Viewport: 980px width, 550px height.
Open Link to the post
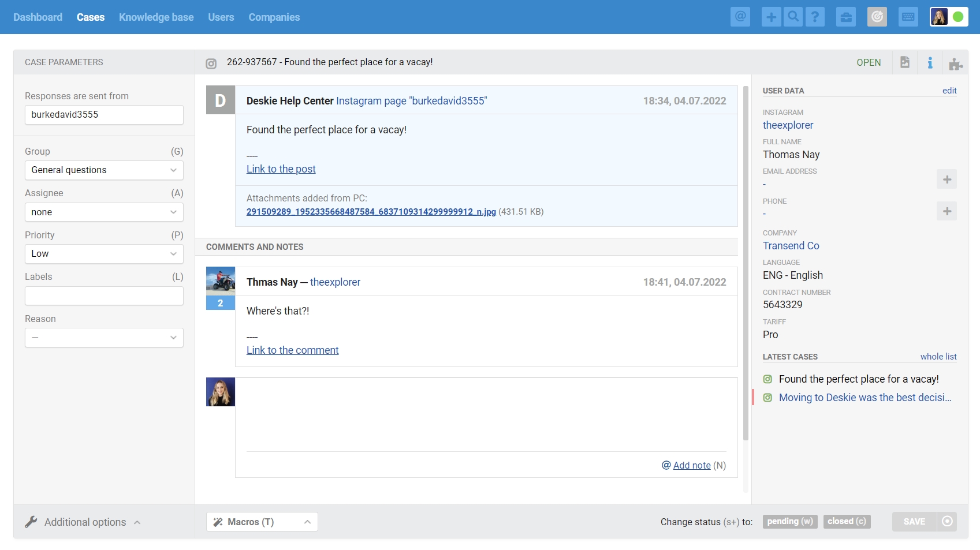pos(281,169)
